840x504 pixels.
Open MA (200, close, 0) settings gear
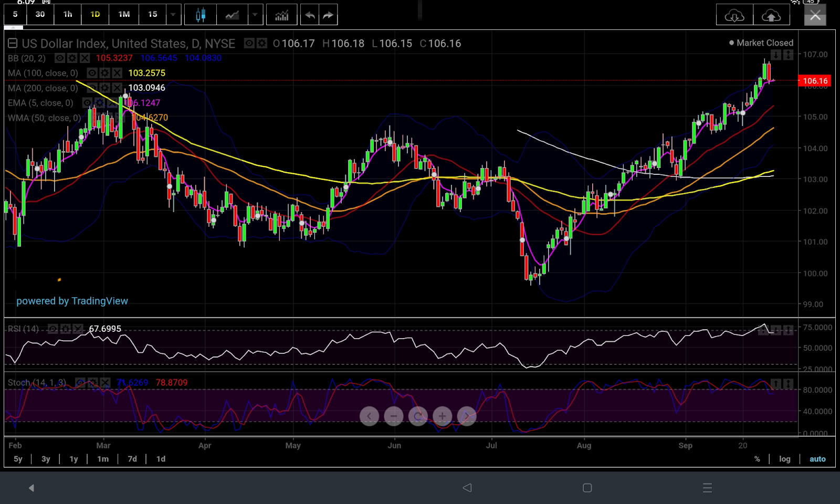pos(104,88)
